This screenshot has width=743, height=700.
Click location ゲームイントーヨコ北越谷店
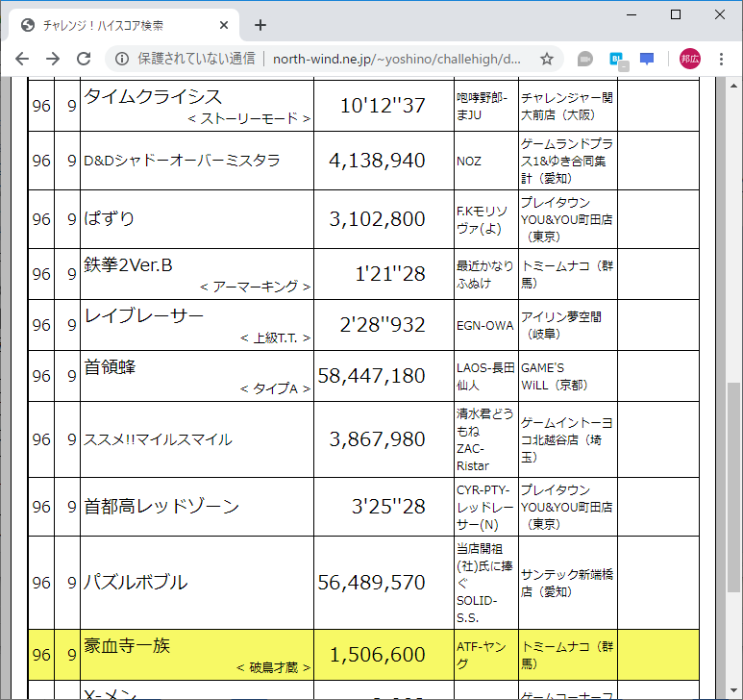point(567,439)
